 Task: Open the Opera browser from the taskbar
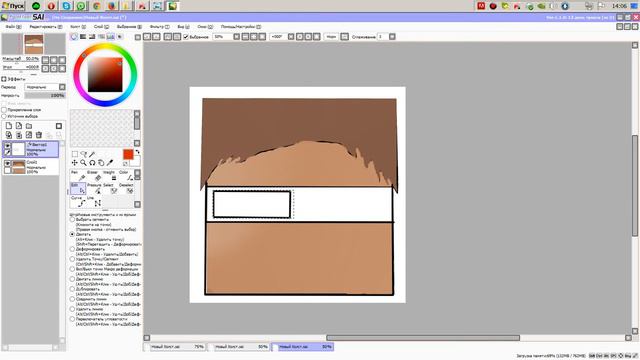(x=51, y=6)
